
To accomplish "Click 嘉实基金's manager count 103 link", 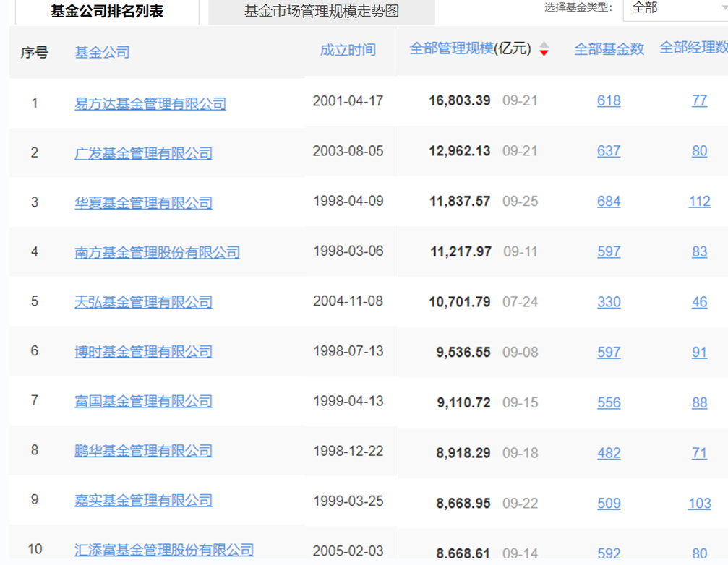I will [x=698, y=503].
